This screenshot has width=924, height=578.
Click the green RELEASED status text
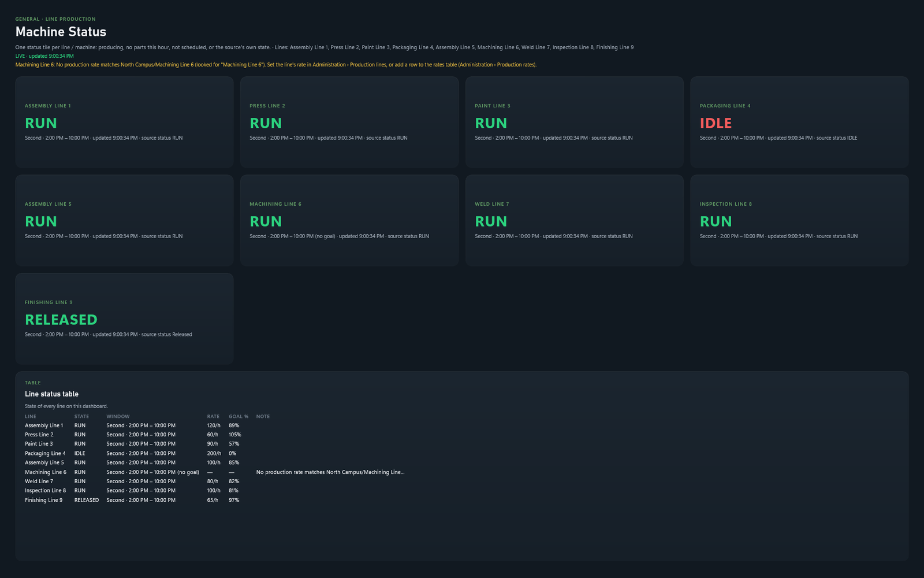click(x=61, y=320)
